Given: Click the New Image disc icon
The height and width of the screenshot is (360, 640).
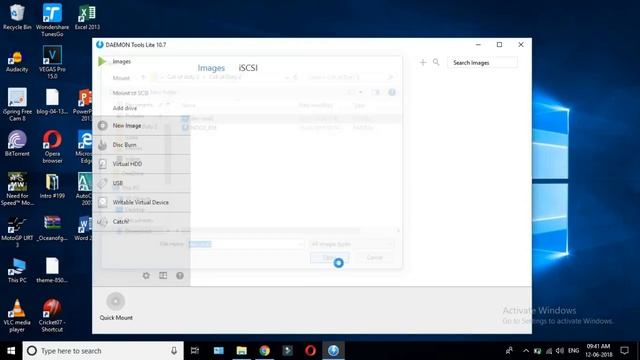Looking at the screenshot, I should [x=102, y=126].
